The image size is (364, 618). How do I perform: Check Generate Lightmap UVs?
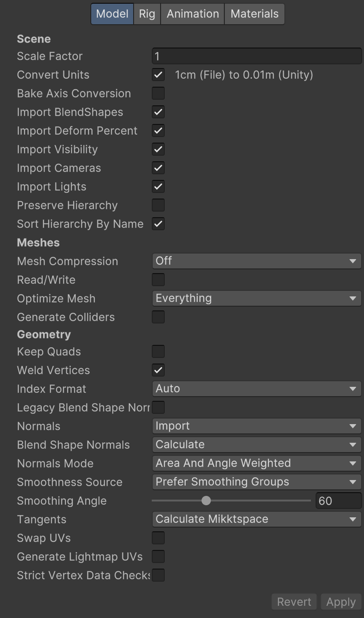point(158,556)
